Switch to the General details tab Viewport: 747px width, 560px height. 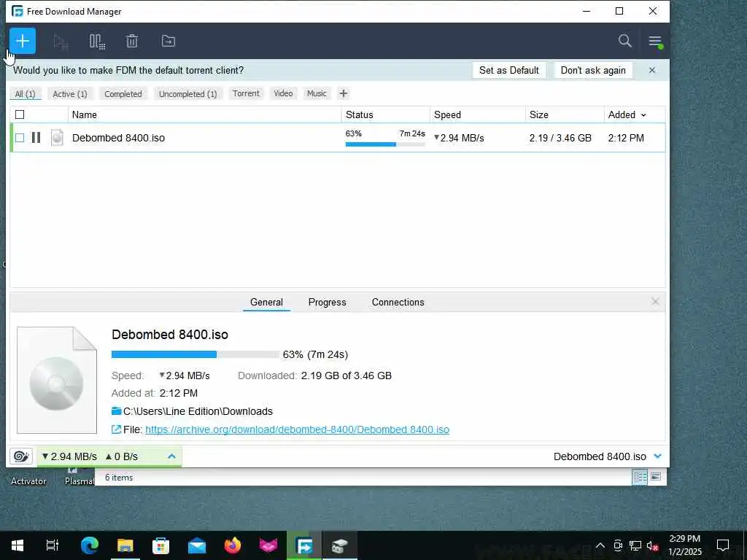[x=266, y=302]
